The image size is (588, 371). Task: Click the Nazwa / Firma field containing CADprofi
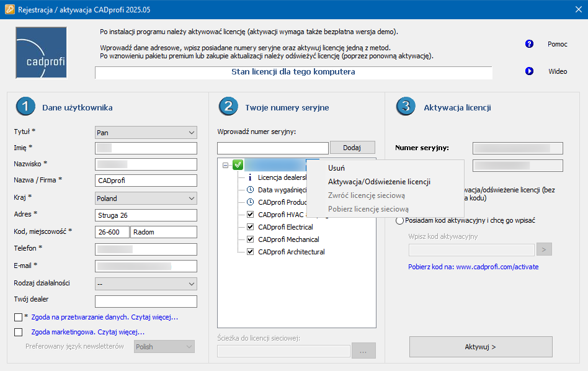pyautogui.click(x=146, y=181)
